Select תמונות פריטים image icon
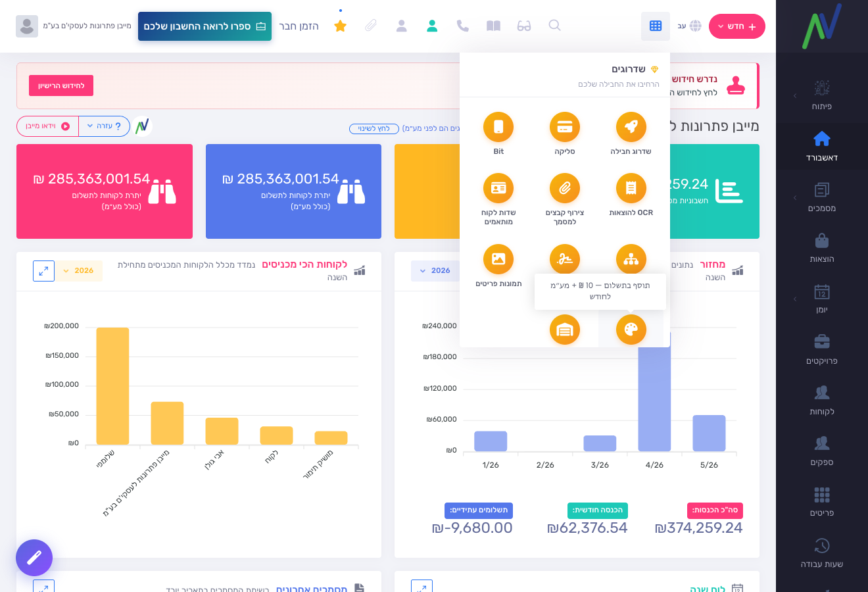The height and width of the screenshot is (592, 868). point(498,259)
